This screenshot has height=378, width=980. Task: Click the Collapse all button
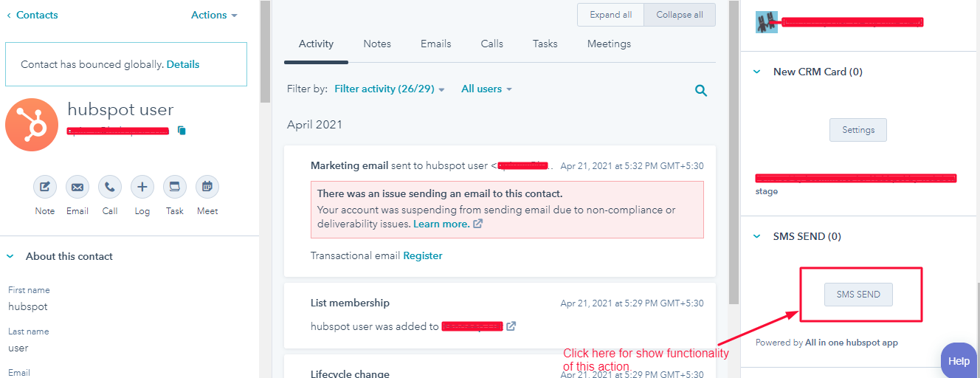click(680, 15)
